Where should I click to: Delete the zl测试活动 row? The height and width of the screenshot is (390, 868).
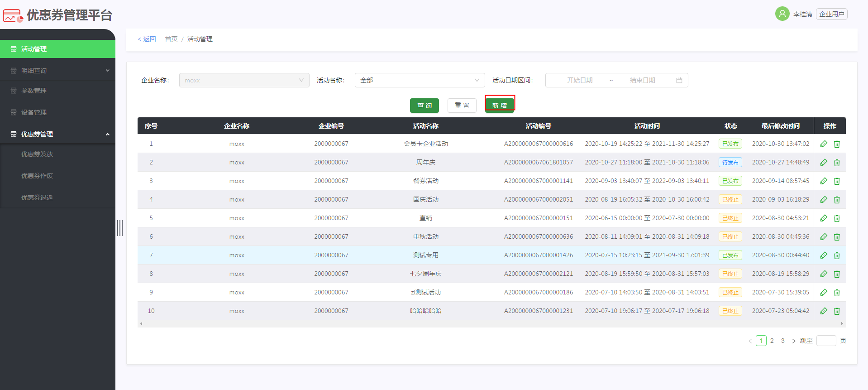pyautogui.click(x=837, y=293)
